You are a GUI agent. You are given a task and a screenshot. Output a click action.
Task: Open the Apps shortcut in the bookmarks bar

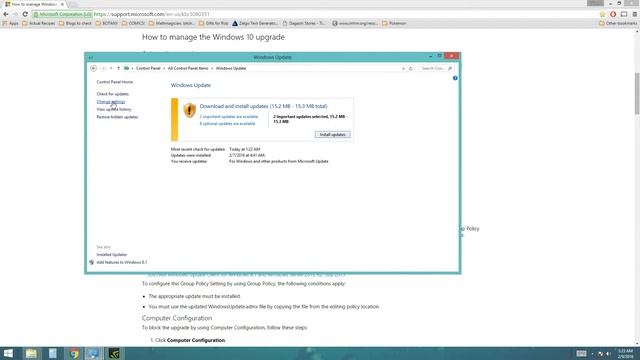click(11, 23)
